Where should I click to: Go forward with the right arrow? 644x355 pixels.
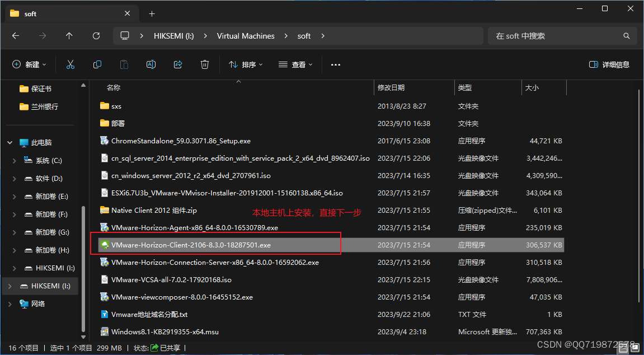43,36
